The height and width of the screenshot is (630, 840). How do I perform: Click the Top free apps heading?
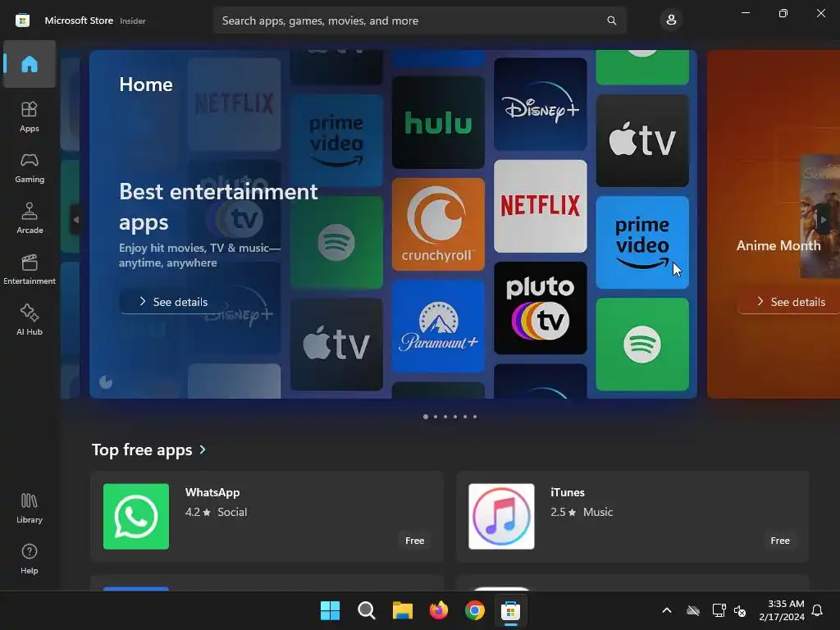coord(142,450)
